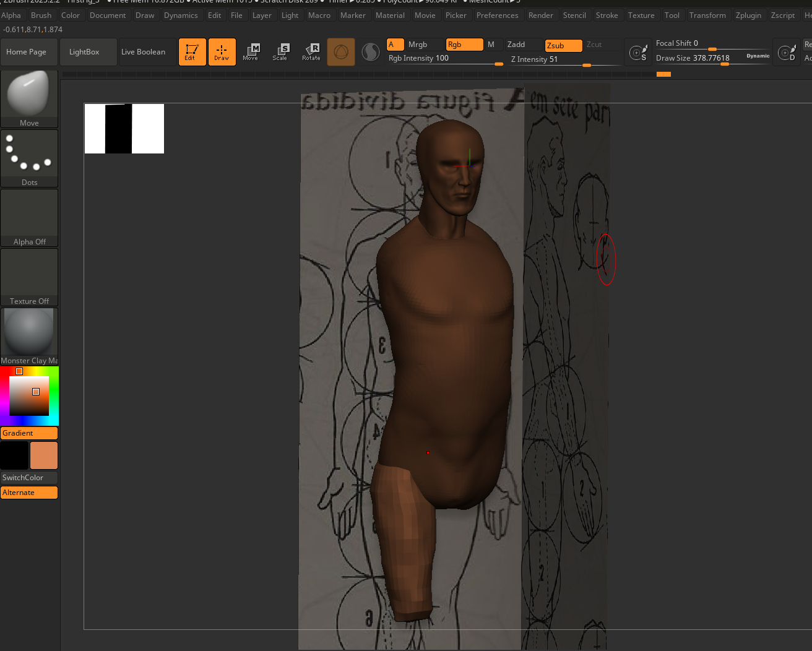This screenshot has height=651, width=812.
Task: Switch to the Rotate transform tool
Action: click(x=311, y=52)
